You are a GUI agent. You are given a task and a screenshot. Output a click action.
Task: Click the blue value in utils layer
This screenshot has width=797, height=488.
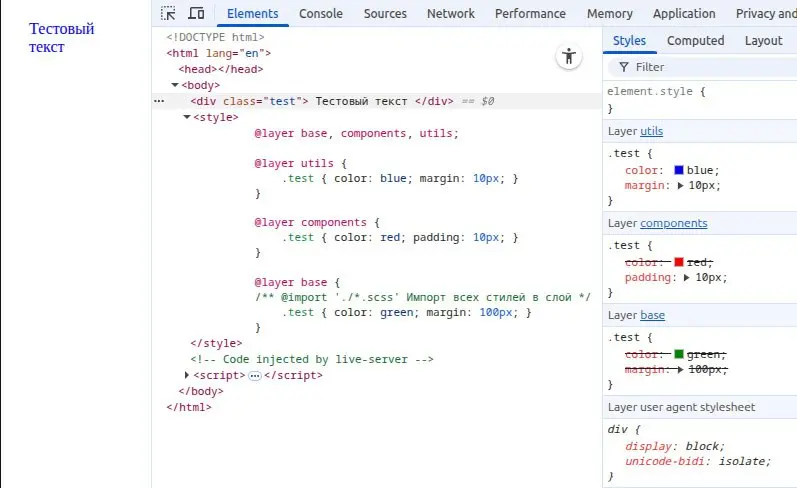(699, 170)
